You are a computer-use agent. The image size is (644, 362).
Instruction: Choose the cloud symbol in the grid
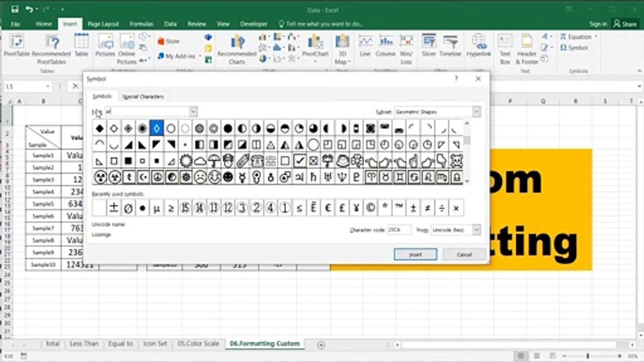(x=200, y=161)
